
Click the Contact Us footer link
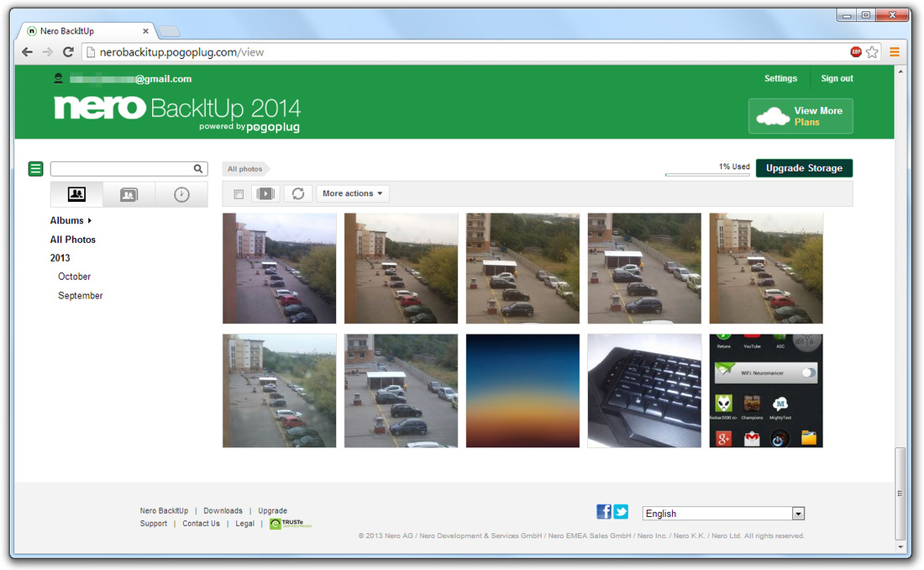(x=201, y=524)
